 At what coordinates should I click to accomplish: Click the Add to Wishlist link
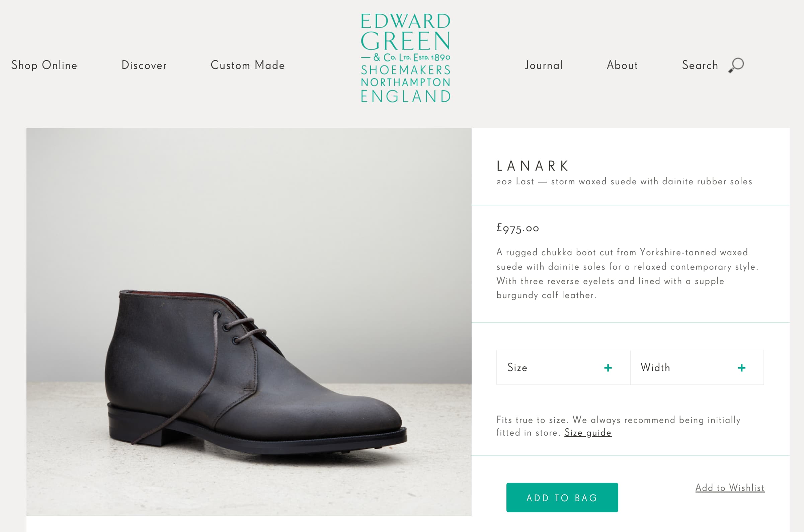[730, 487]
